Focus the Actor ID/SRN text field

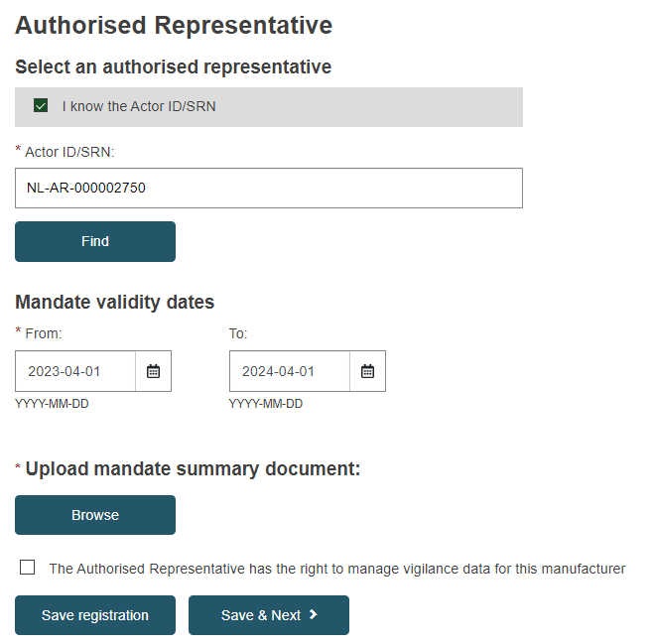[269, 189]
